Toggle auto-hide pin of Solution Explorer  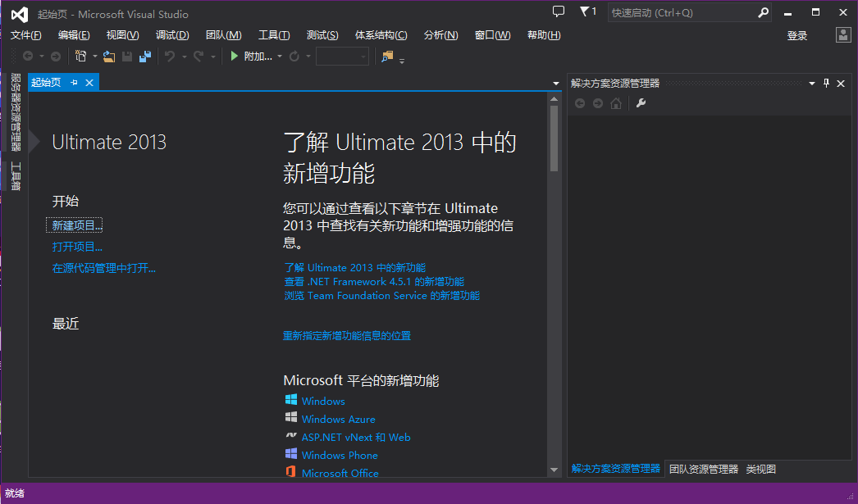[x=826, y=83]
